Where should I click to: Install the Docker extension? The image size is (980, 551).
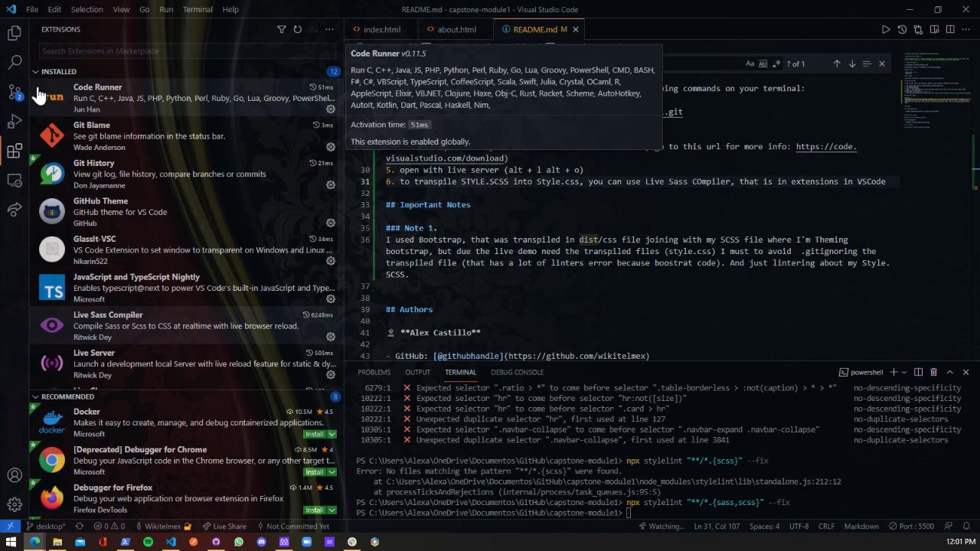click(x=315, y=434)
